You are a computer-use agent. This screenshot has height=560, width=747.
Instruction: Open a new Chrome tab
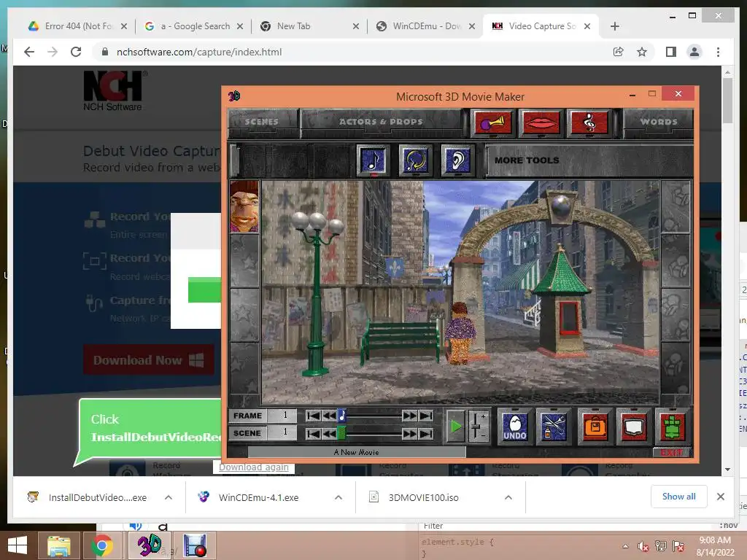(614, 26)
